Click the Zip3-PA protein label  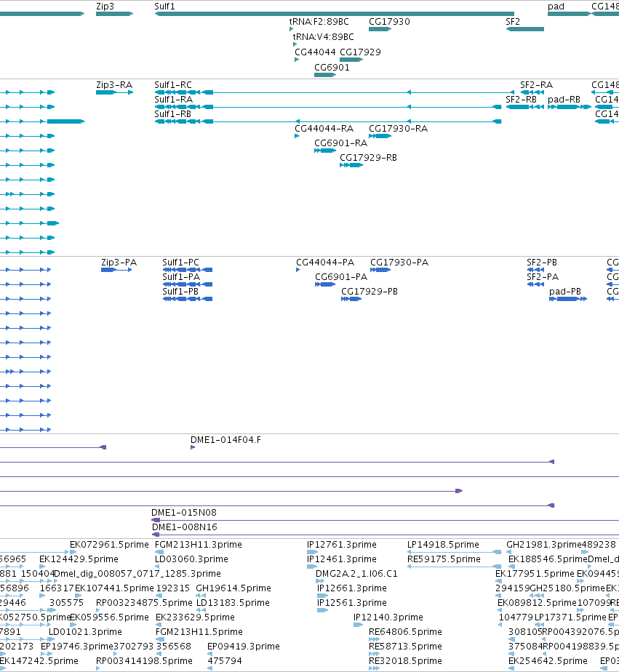pos(119,263)
